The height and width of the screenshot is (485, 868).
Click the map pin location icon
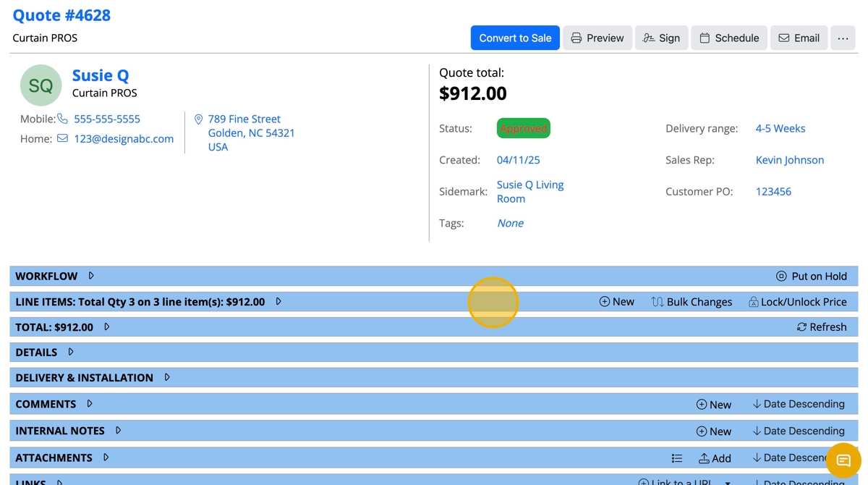pyautogui.click(x=198, y=119)
